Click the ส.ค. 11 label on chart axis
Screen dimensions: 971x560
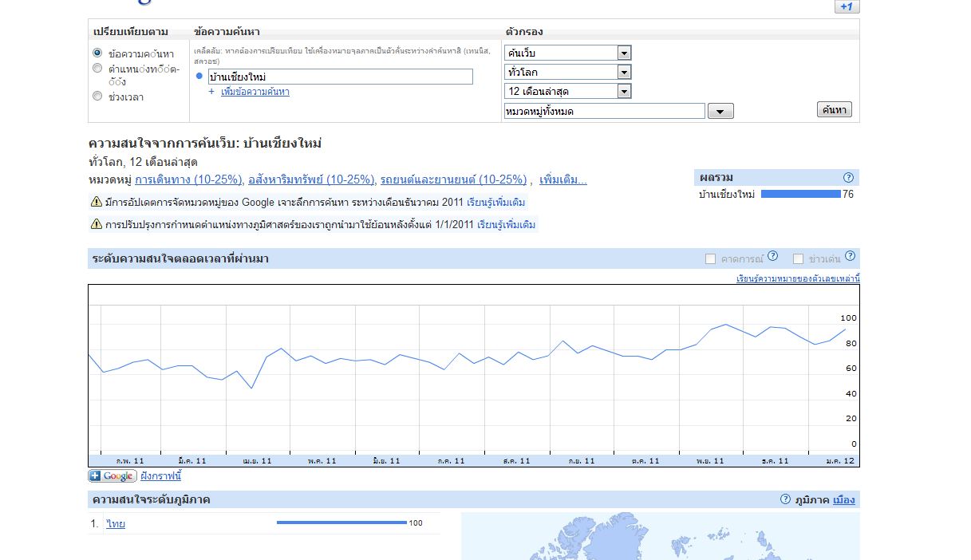pyautogui.click(x=517, y=461)
